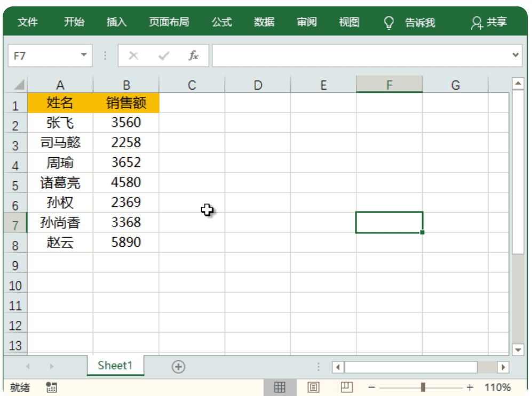
Task: Click the Name Box showing F7
Action: click(43, 55)
